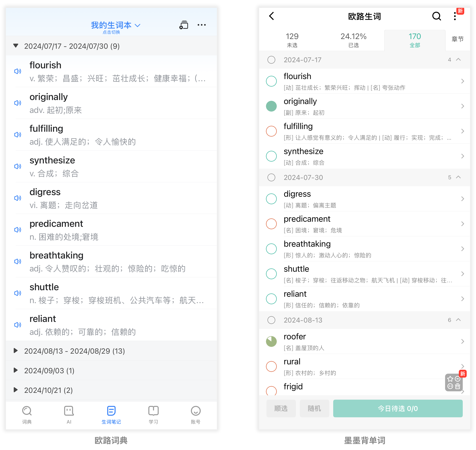This screenshot has height=450, width=476.
Task: Open the three-dot more menu in 欧路词典
Action: (x=202, y=25)
